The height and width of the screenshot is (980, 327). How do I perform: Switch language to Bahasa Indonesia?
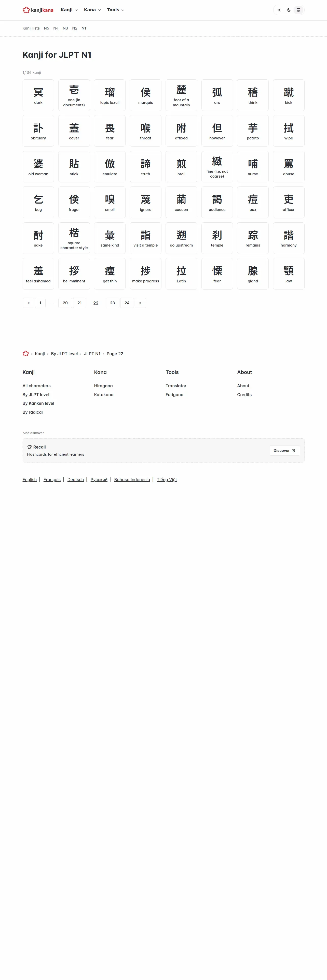(x=132, y=480)
